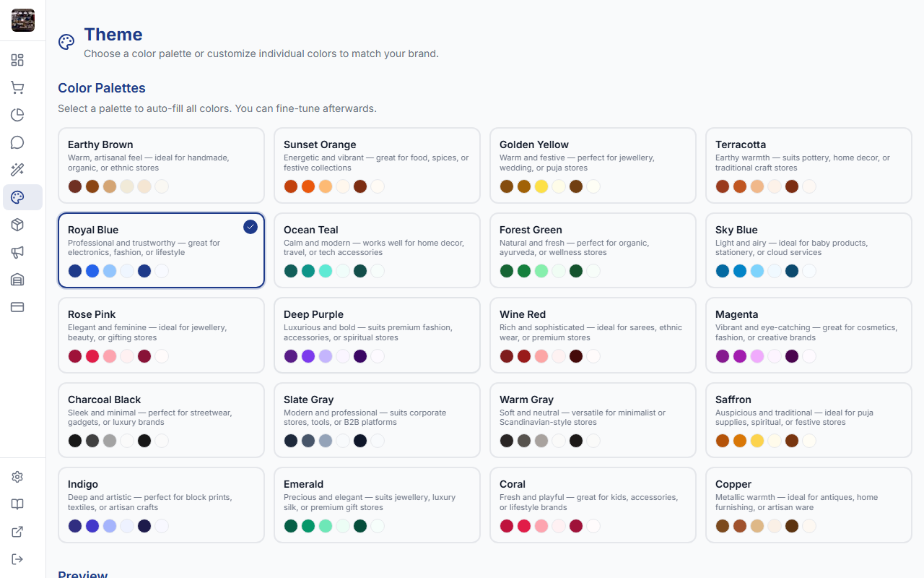Click the warehouse icon in sidebar
This screenshot has height=578, width=924.
17,280
